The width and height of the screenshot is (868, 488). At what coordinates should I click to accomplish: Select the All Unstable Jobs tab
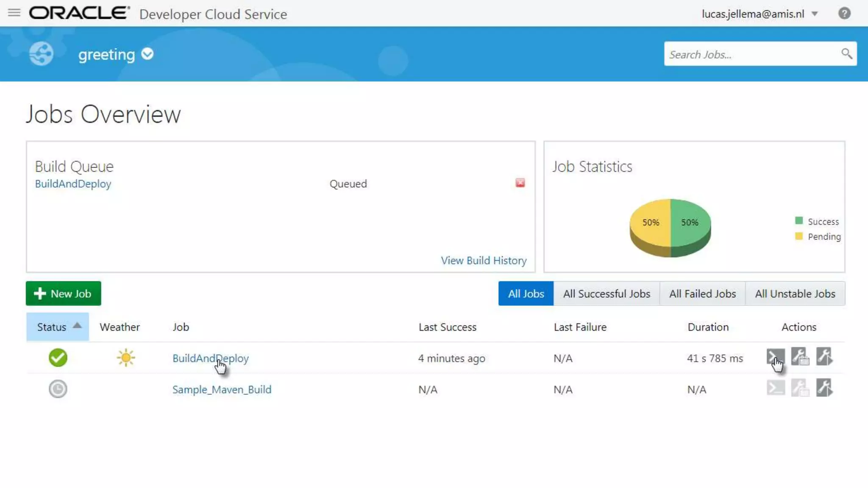pos(795,294)
